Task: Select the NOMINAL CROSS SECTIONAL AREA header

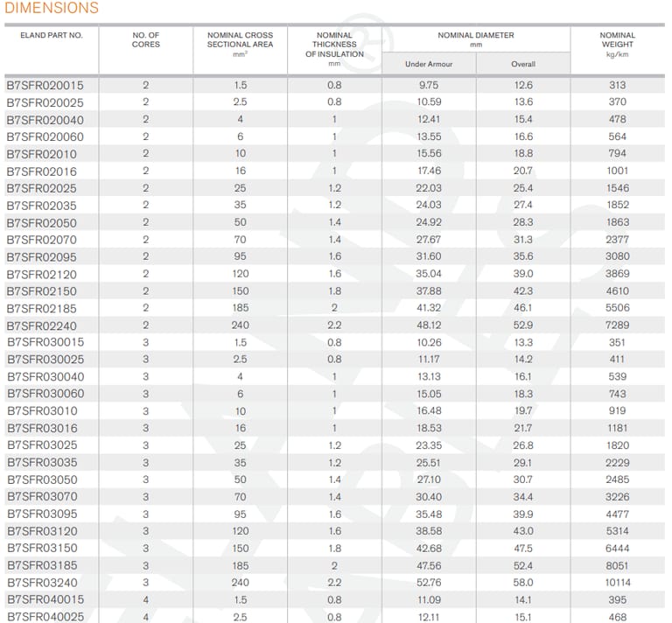Action: tap(240, 44)
